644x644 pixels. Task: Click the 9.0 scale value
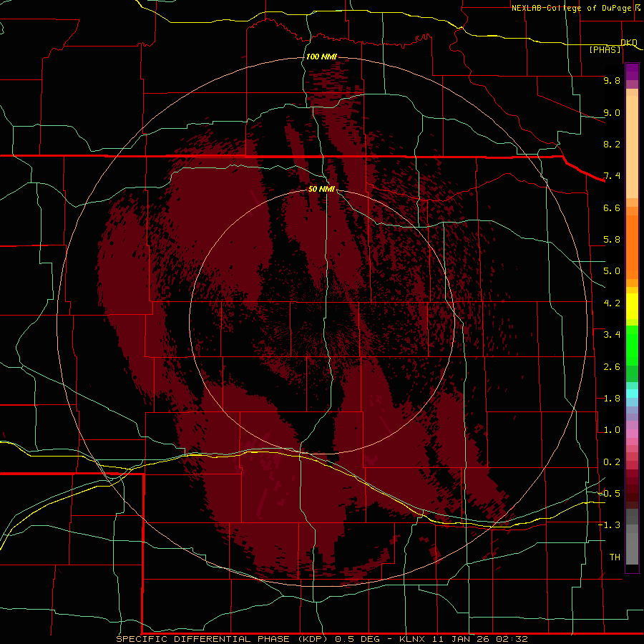click(x=612, y=112)
